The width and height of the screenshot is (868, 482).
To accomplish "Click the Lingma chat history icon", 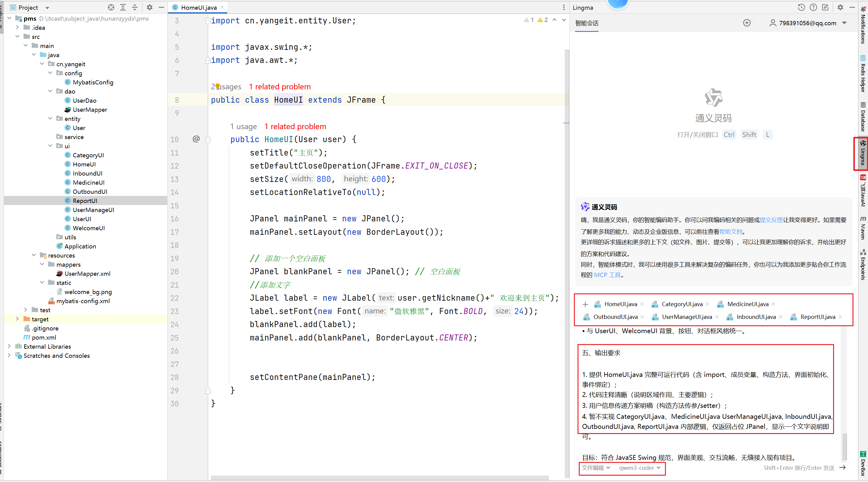I will pos(801,7).
